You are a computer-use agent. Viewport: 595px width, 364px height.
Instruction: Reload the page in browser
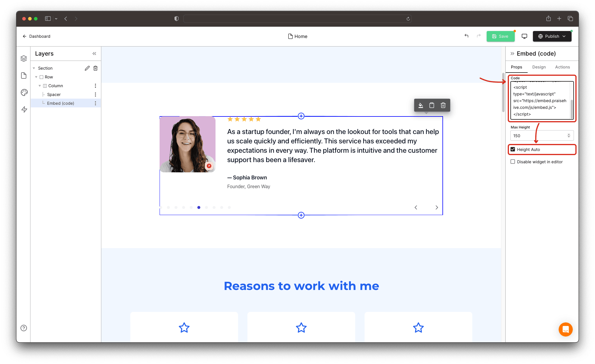pos(408,19)
